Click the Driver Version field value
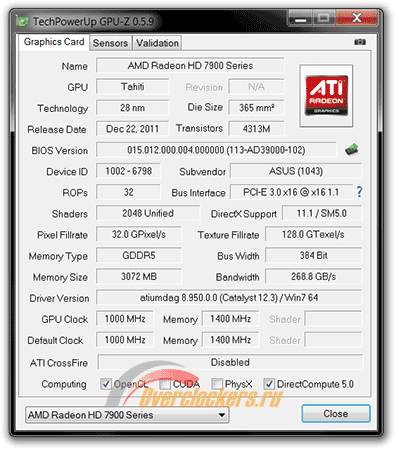 click(x=229, y=297)
